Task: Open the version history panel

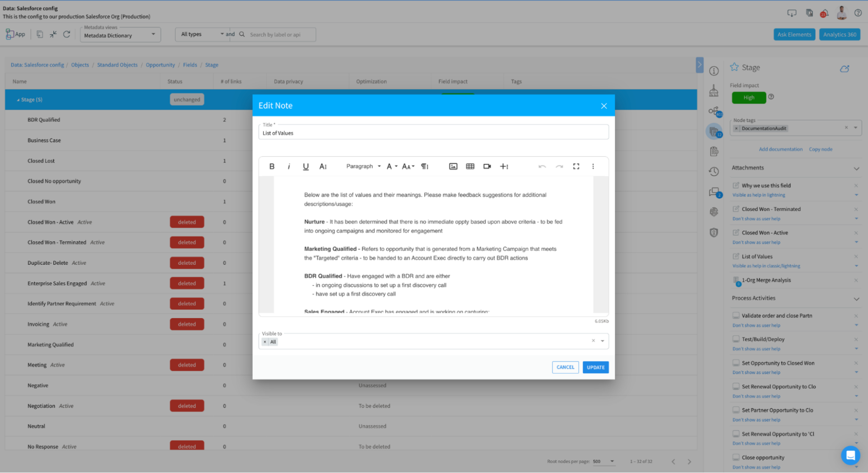Action: click(714, 172)
